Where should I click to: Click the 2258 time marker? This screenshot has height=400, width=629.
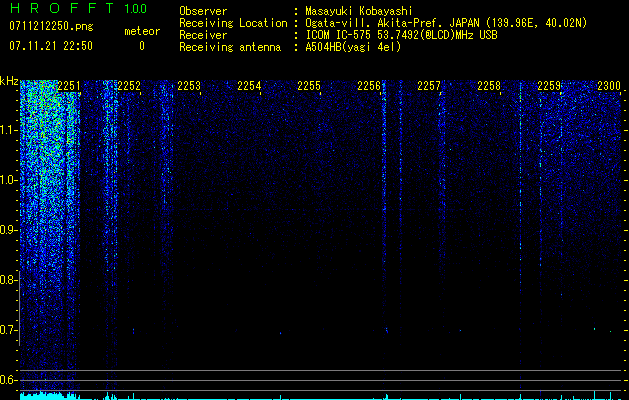(x=489, y=86)
